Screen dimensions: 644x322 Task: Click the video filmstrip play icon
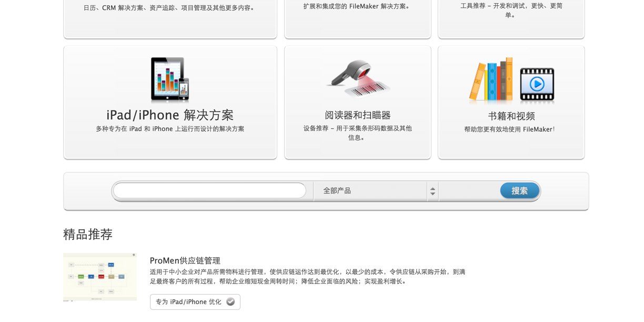(x=537, y=84)
